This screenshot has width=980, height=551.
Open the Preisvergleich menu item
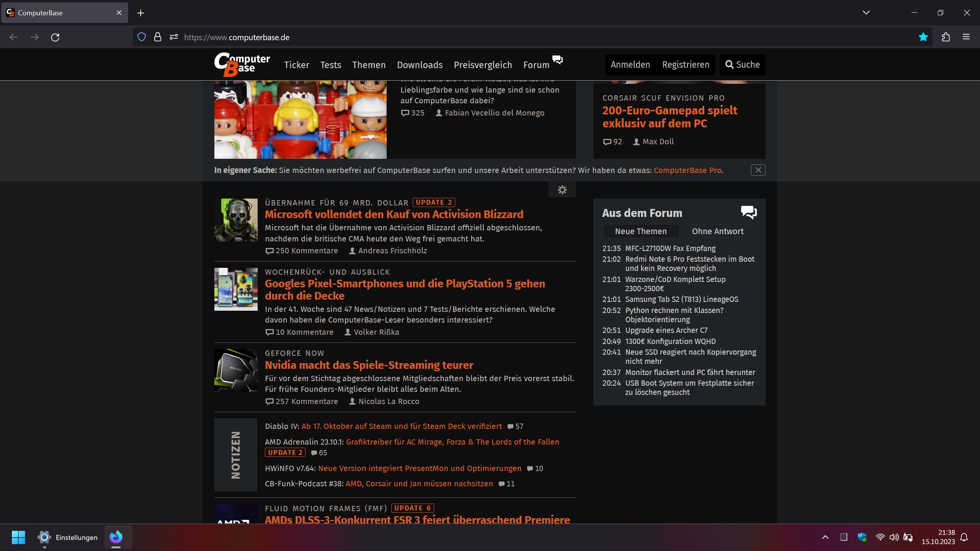pyautogui.click(x=483, y=65)
